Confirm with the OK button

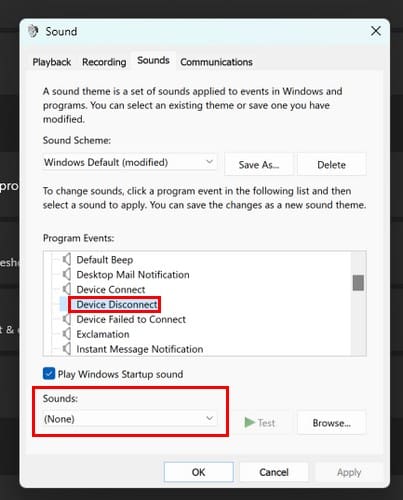[x=198, y=472]
